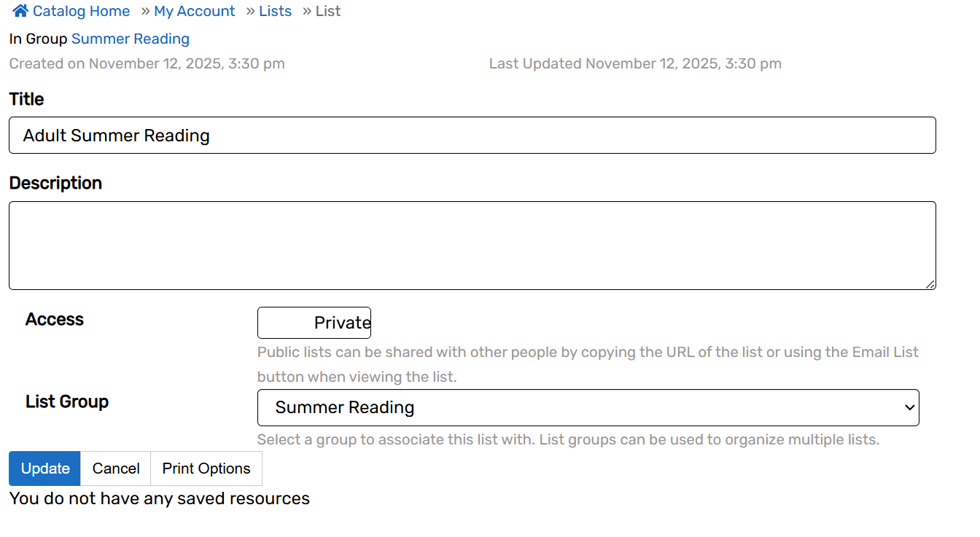Navigate to My Account via breadcrumb
980x537 pixels.
point(194,10)
